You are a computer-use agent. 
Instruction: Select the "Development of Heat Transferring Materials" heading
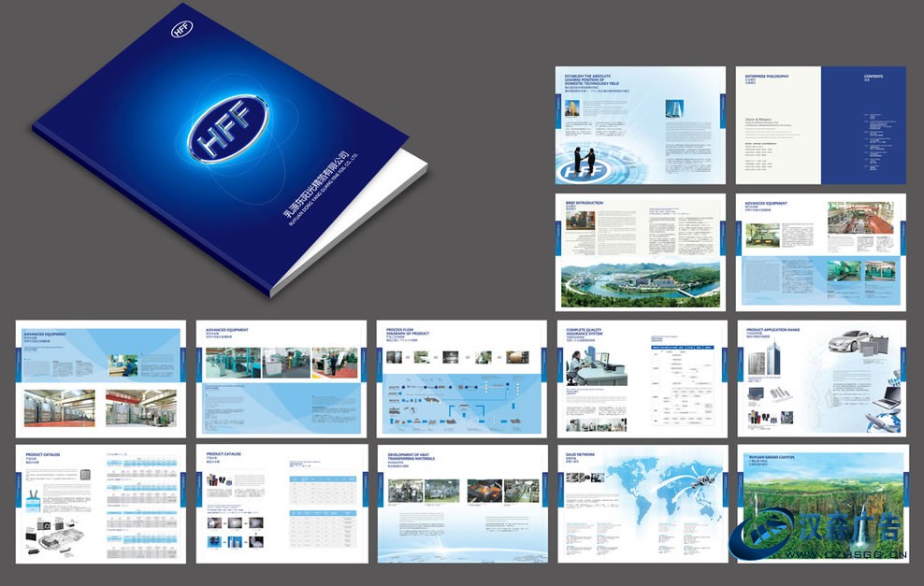click(x=411, y=457)
